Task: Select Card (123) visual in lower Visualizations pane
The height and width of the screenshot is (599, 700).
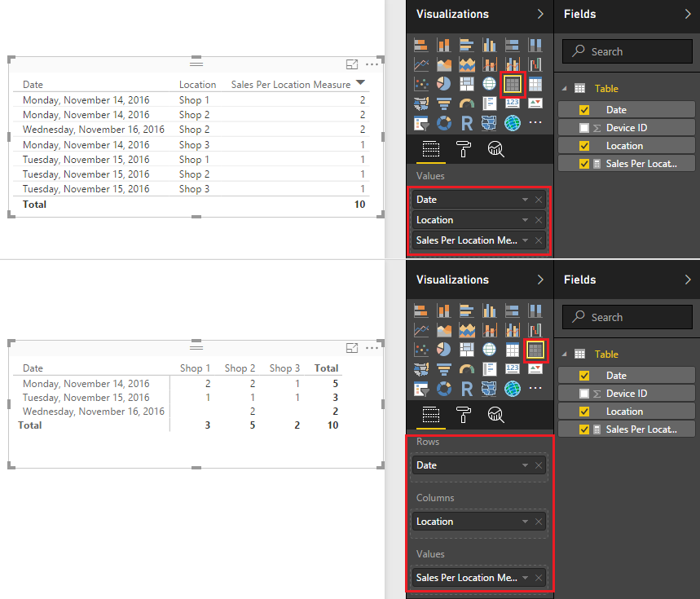Action: (x=513, y=369)
